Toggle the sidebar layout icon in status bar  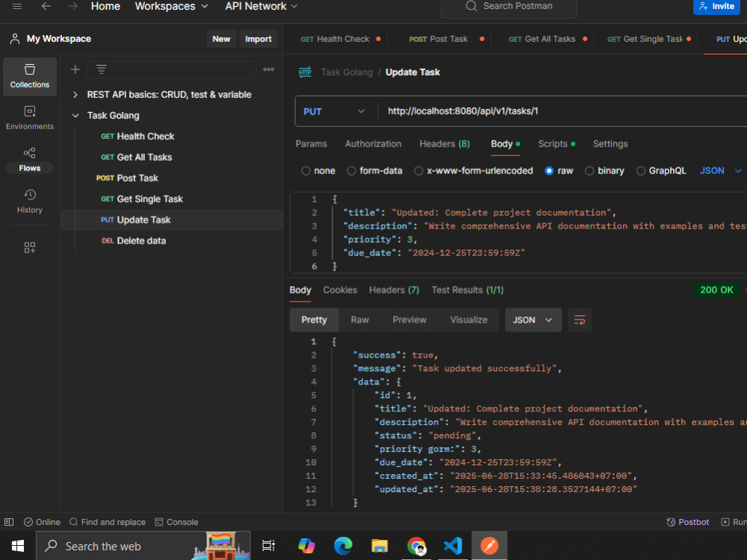(x=9, y=522)
